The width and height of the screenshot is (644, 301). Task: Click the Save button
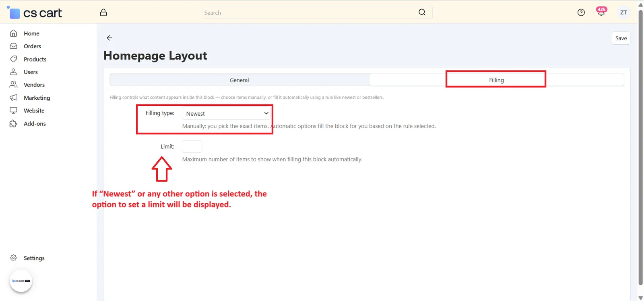coord(621,38)
